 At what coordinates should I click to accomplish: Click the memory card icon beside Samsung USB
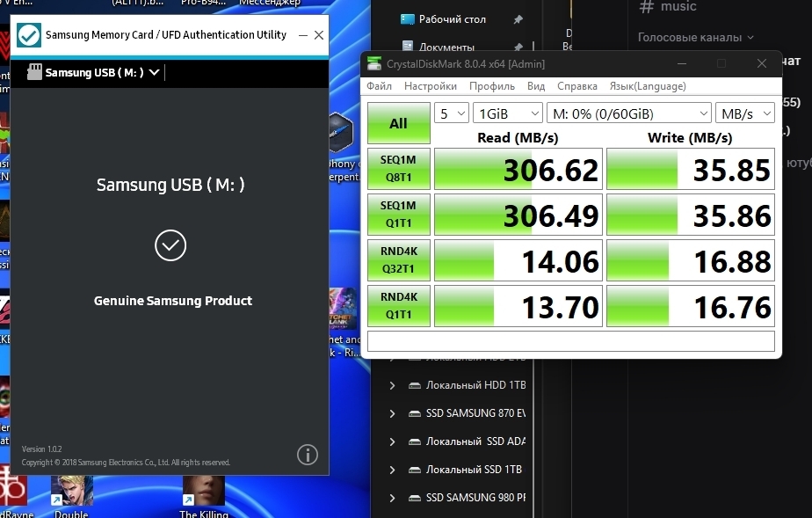tap(34, 72)
